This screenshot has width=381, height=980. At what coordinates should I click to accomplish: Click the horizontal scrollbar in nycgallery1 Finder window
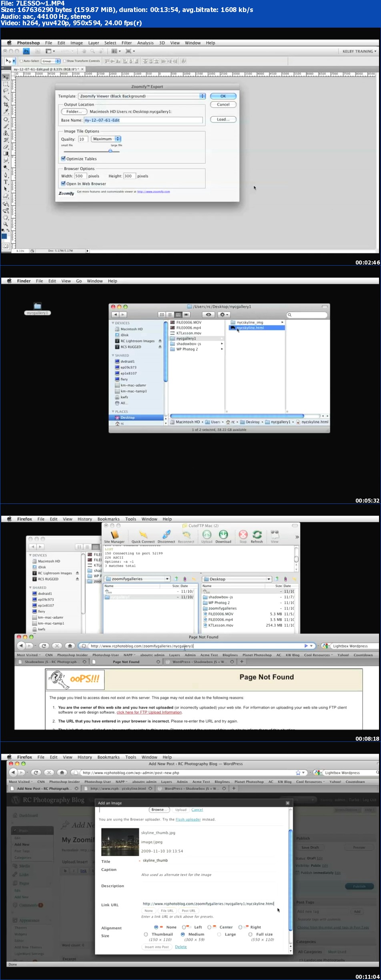coord(237,416)
